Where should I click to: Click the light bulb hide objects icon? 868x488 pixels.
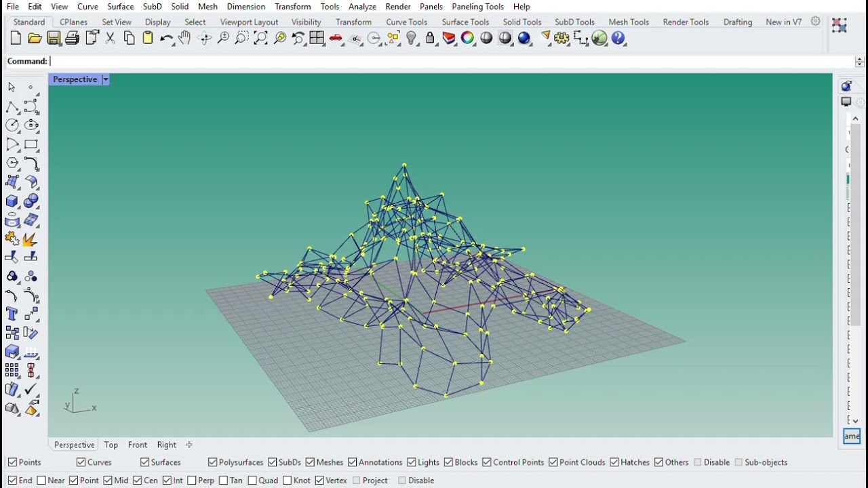411,38
